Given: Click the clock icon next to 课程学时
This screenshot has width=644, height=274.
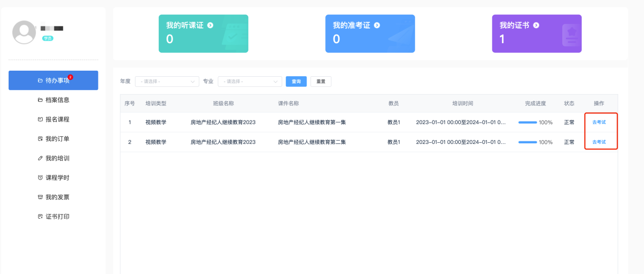Looking at the screenshot, I should [40, 178].
